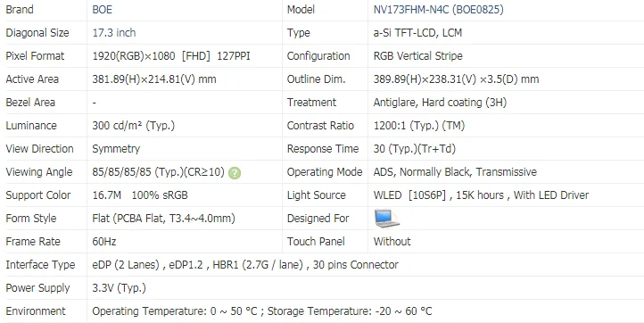The height and width of the screenshot is (323, 644).
Task: Click the Interface Type eDP description text
Action: [x=245, y=265]
